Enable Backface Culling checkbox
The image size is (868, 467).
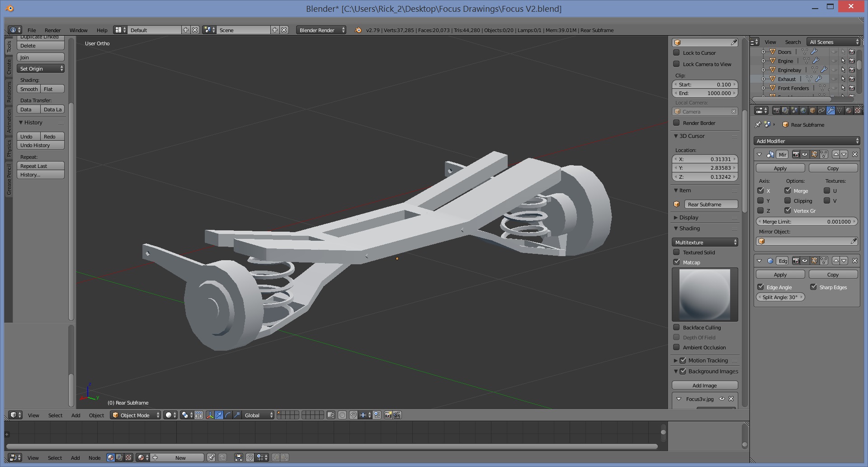pyautogui.click(x=676, y=327)
